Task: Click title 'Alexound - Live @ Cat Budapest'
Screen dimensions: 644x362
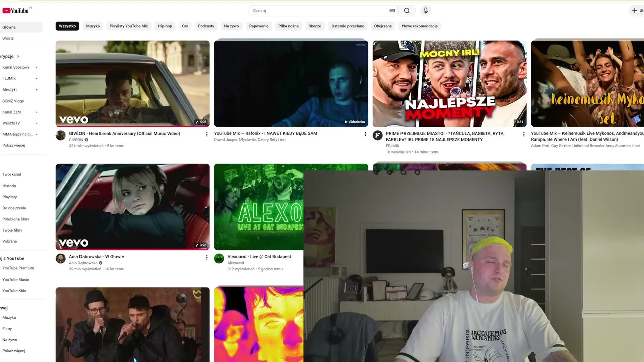Action: [259, 257]
